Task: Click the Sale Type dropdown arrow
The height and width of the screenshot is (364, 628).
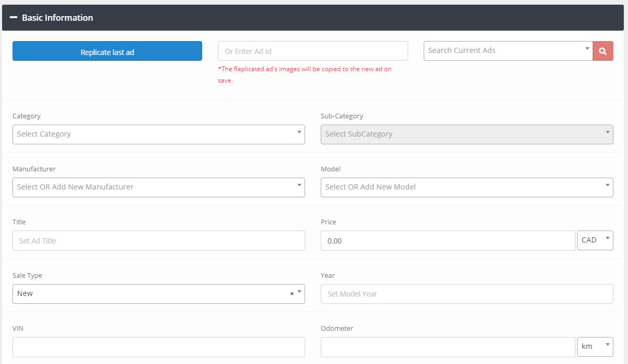Action: tap(299, 293)
